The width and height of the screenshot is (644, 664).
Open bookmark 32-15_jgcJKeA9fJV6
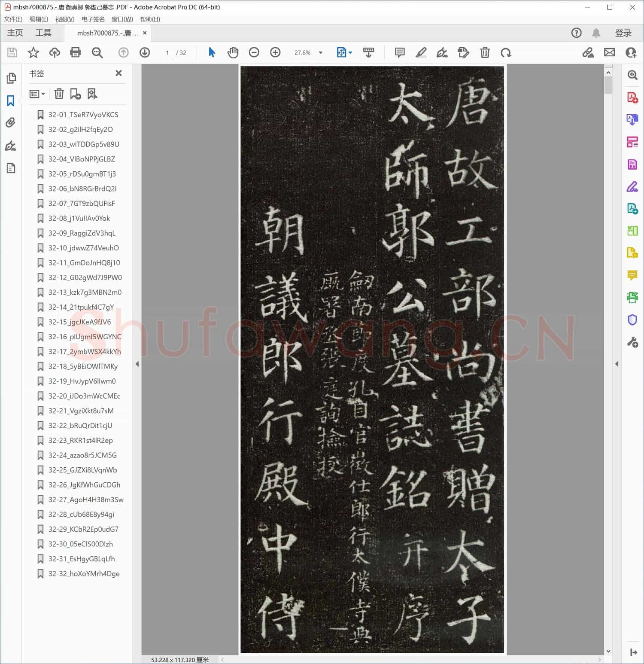coord(79,322)
